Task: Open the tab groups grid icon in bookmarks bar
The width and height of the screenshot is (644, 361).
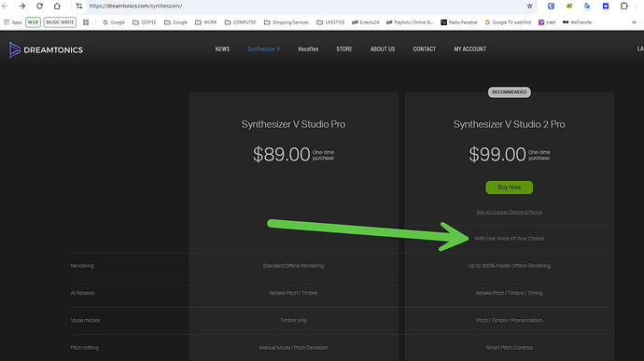Action: 86,22
